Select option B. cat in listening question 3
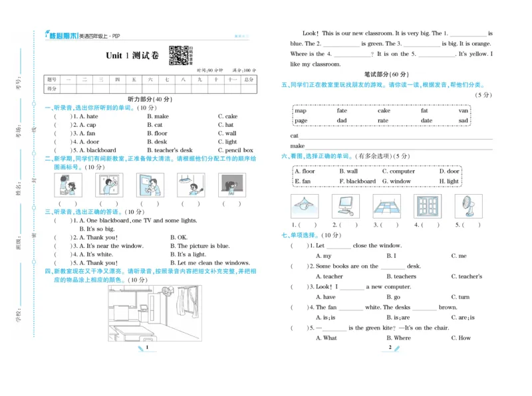 (x=156, y=125)
